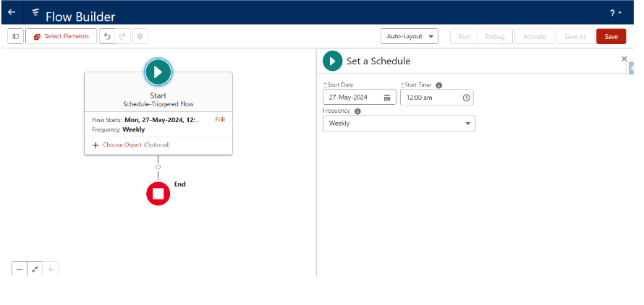This screenshot has width=644, height=305.
Task: Open the Frequency Weekly dropdown
Action: pyautogui.click(x=399, y=123)
